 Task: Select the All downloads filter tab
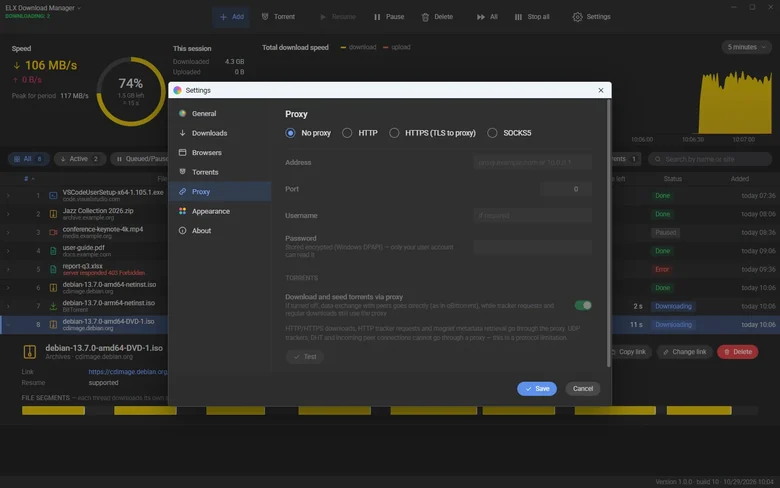pos(28,159)
